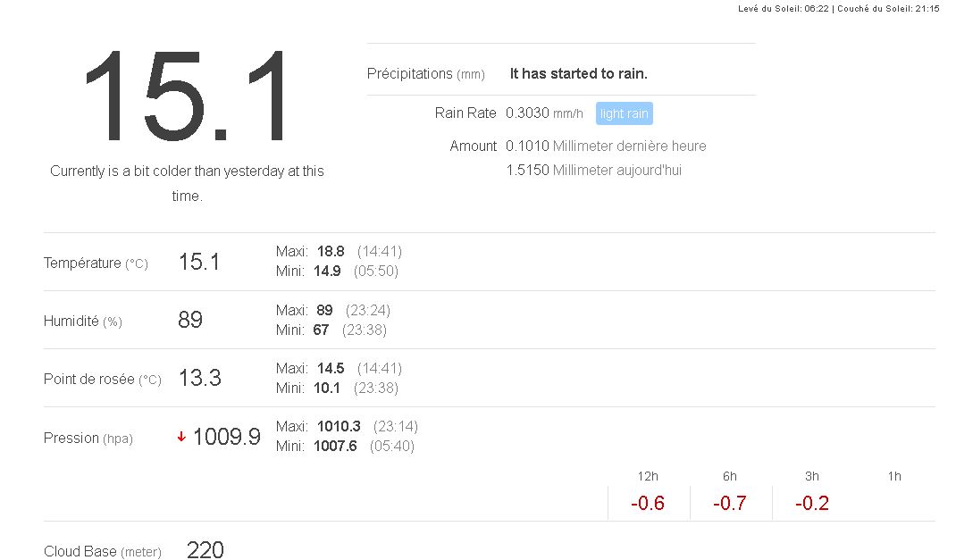Click the Rain Rate 0.3030 mm/h value

pos(544,113)
